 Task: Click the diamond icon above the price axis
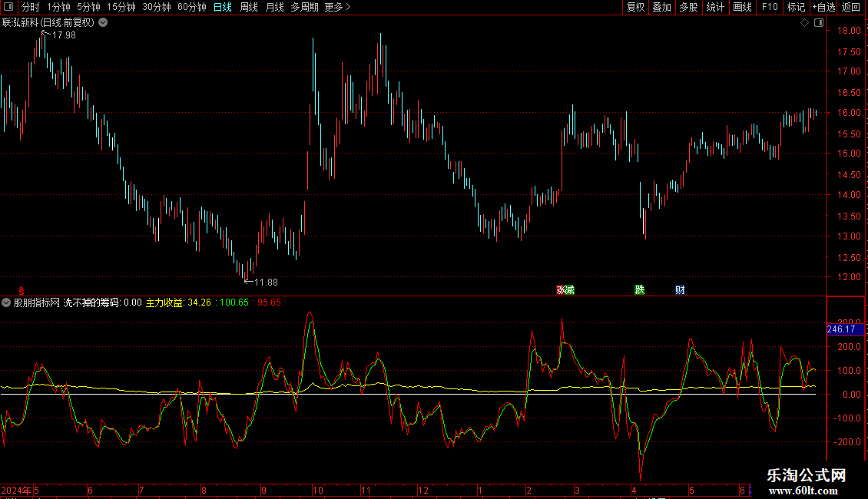[x=804, y=23]
